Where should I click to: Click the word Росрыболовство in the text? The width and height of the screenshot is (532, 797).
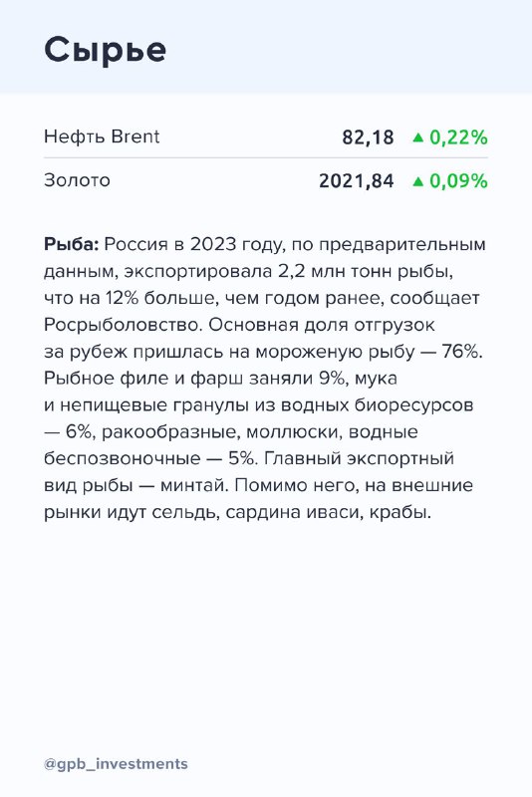[x=124, y=325]
